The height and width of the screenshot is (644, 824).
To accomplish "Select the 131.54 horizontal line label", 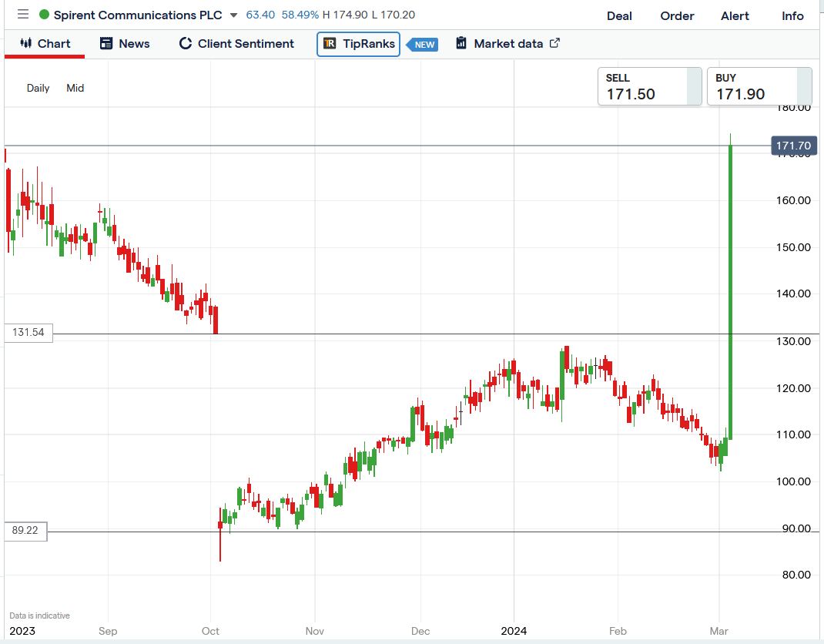I will pyautogui.click(x=28, y=332).
